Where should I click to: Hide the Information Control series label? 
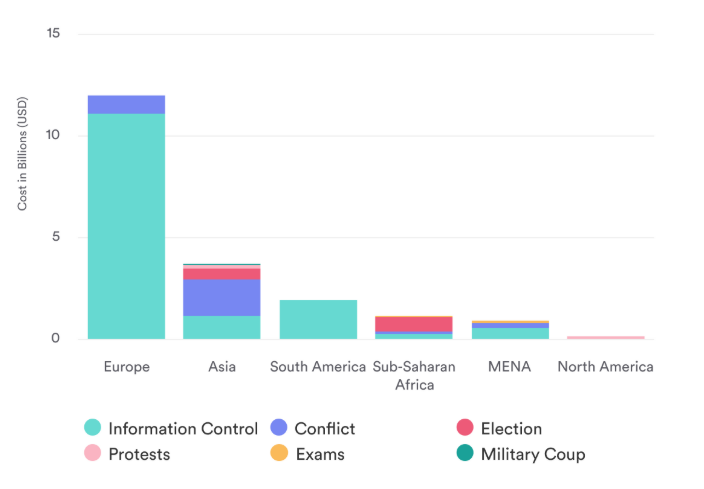183,429
